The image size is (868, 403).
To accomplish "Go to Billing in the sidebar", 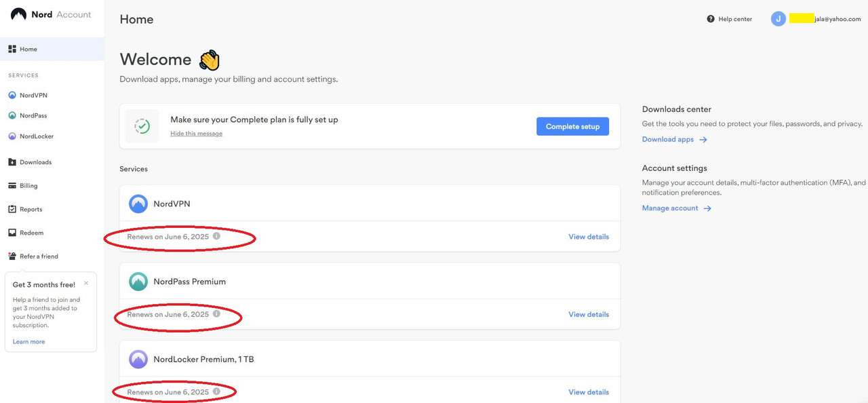I will pos(28,186).
